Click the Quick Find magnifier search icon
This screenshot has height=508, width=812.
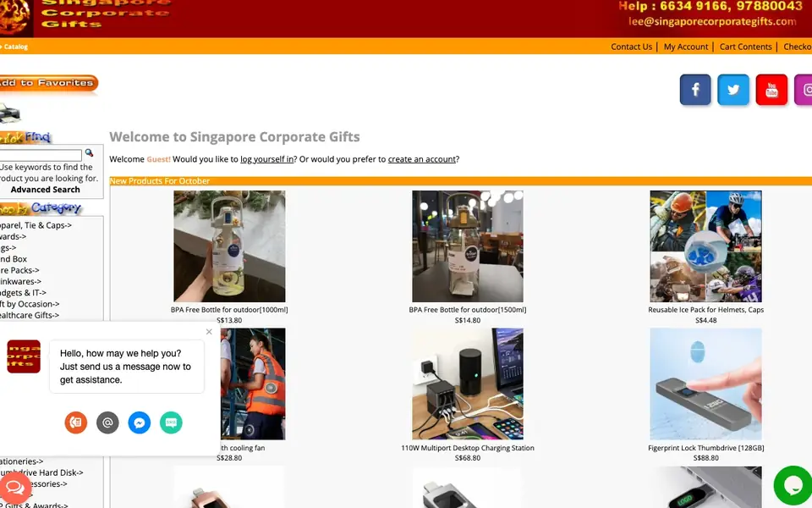[89, 153]
